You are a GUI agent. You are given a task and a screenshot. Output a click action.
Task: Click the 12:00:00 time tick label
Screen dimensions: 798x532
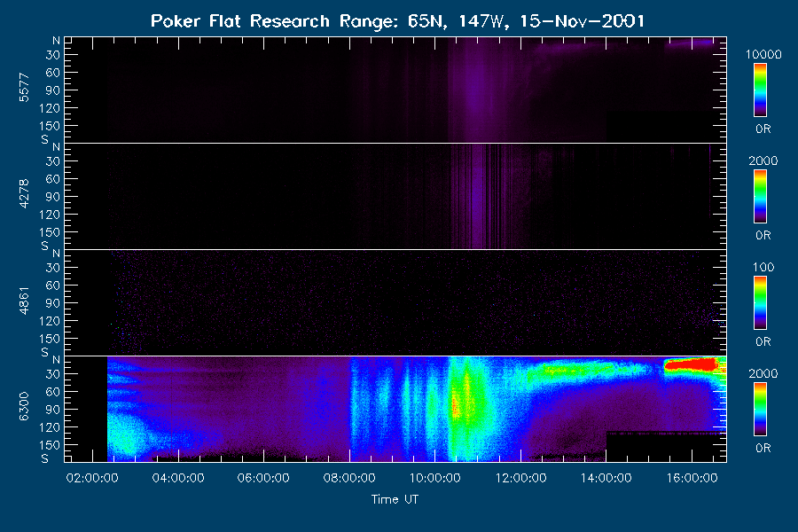(x=521, y=478)
